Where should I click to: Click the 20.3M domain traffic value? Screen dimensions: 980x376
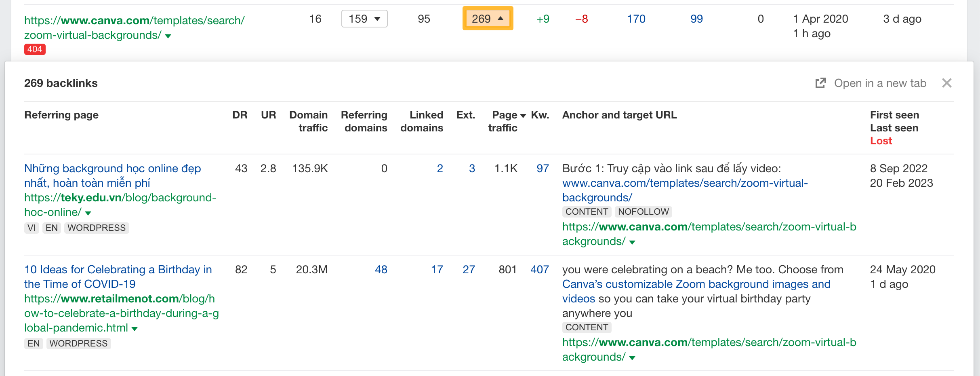(311, 269)
